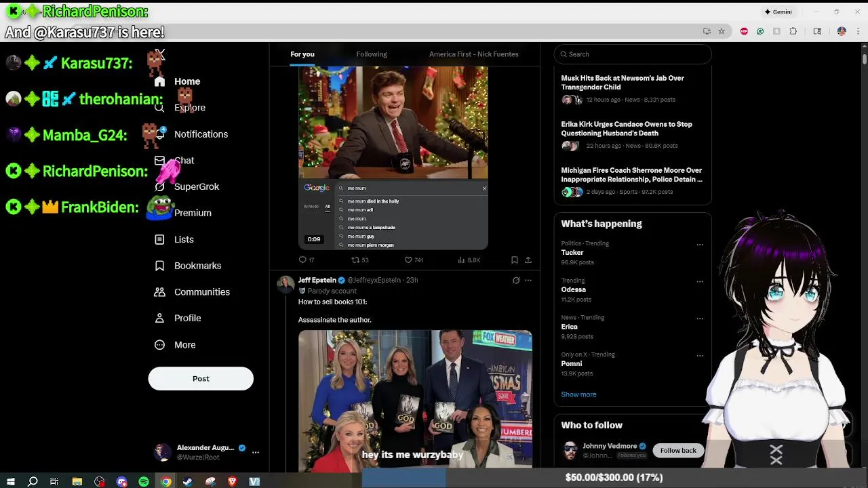Switch to the Following tab

point(372,54)
